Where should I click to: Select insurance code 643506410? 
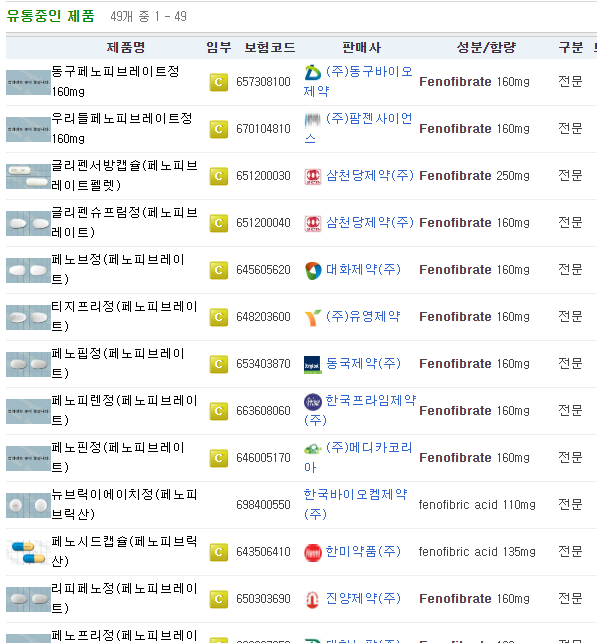tap(263, 552)
